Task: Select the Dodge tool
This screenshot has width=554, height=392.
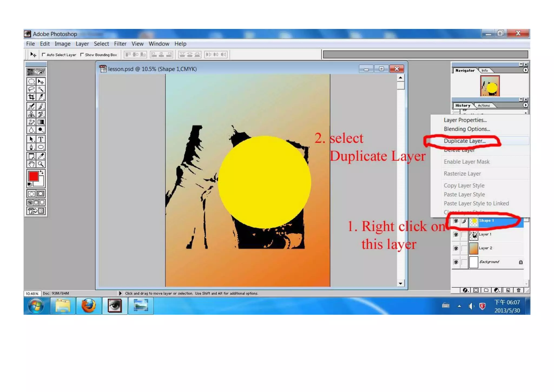Action: click(x=41, y=130)
